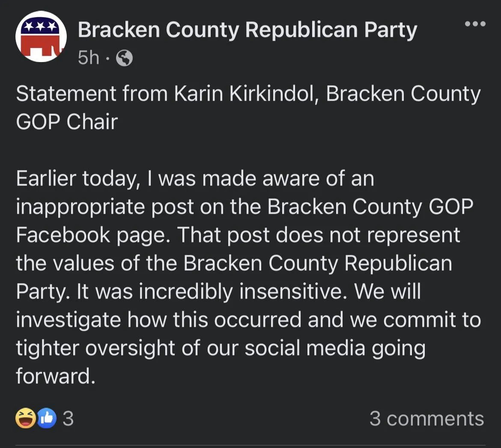This screenshot has width=501, height=448.
Task: Click the blue thumbs-up Like reaction icon
Action: (x=47, y=418)
